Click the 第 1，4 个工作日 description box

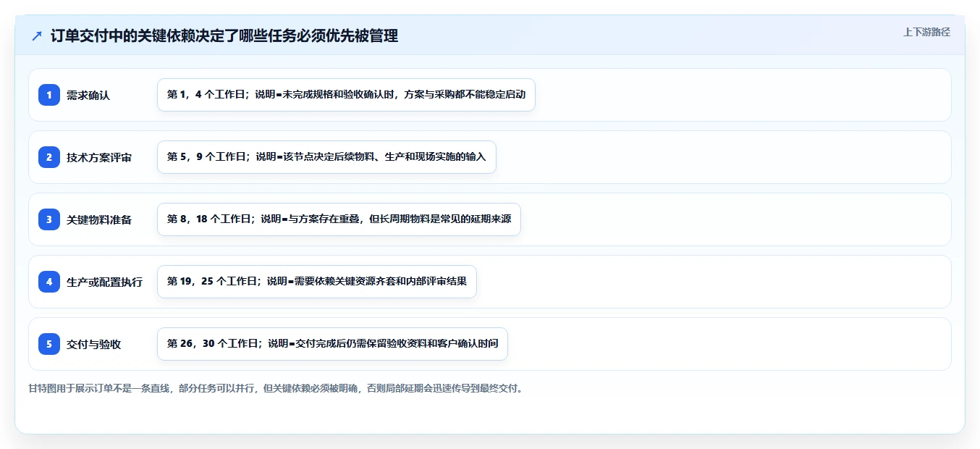[x=346, y=95]
